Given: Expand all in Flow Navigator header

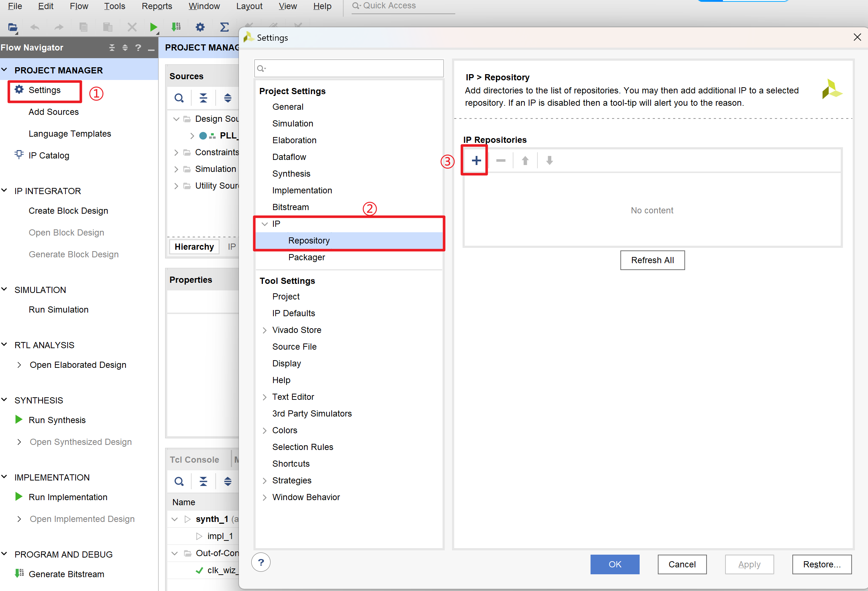Looking at the screenshot, I should coord(125,47).
